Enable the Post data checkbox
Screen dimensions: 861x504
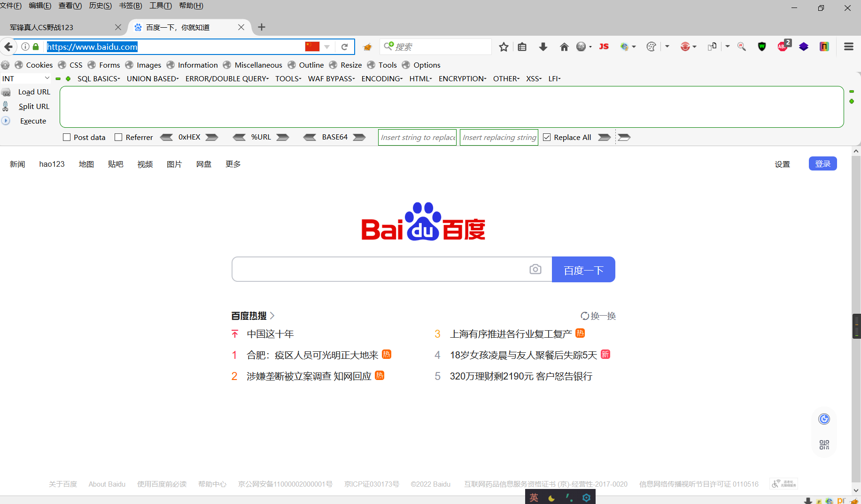tap(66, 137)
